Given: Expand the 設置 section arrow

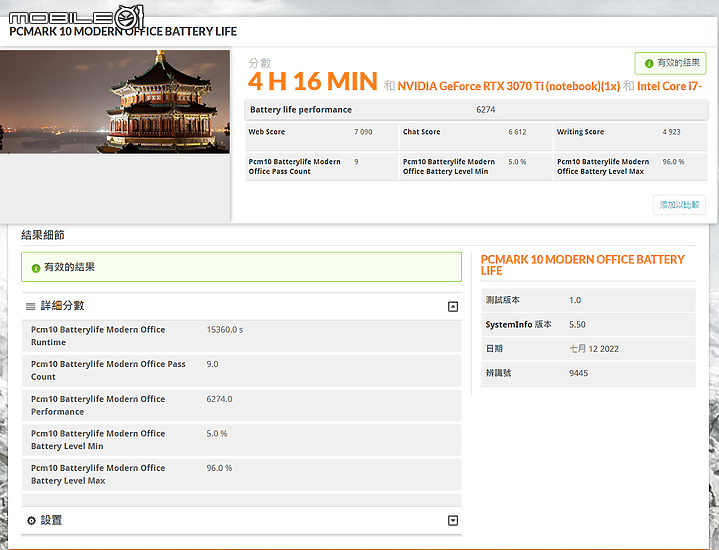Looking at the screenshot, I should (453, 520).
